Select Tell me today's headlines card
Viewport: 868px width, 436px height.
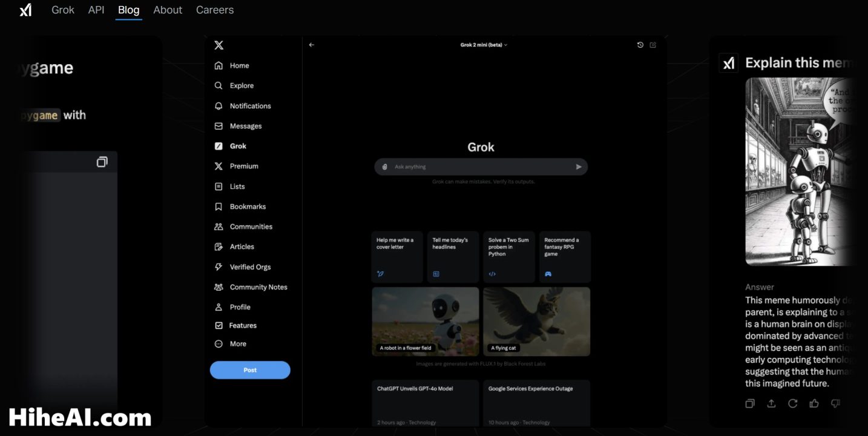pos(453,257)
